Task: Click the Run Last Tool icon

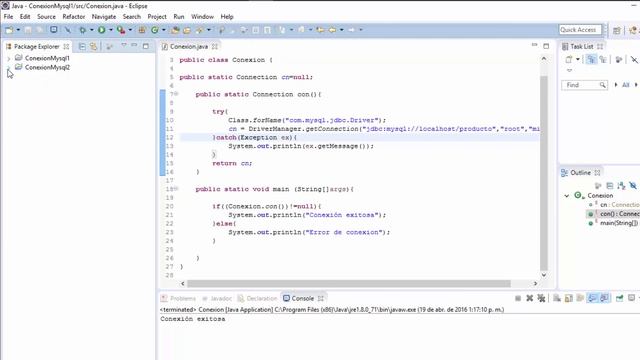Action: [x=121, y=30]
